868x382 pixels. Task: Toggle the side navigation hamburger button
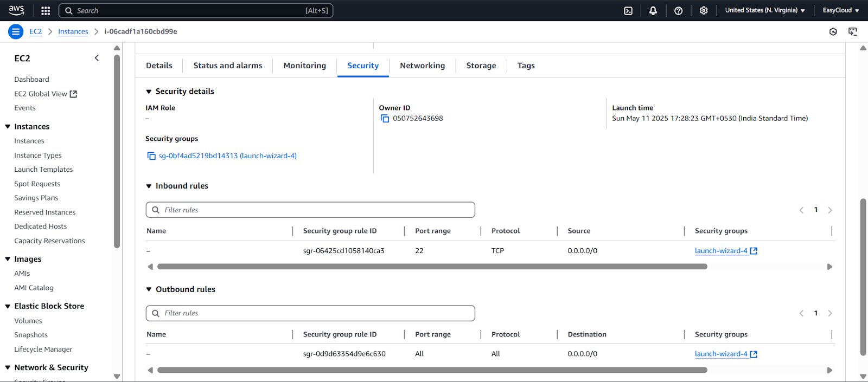click(16, 31)
